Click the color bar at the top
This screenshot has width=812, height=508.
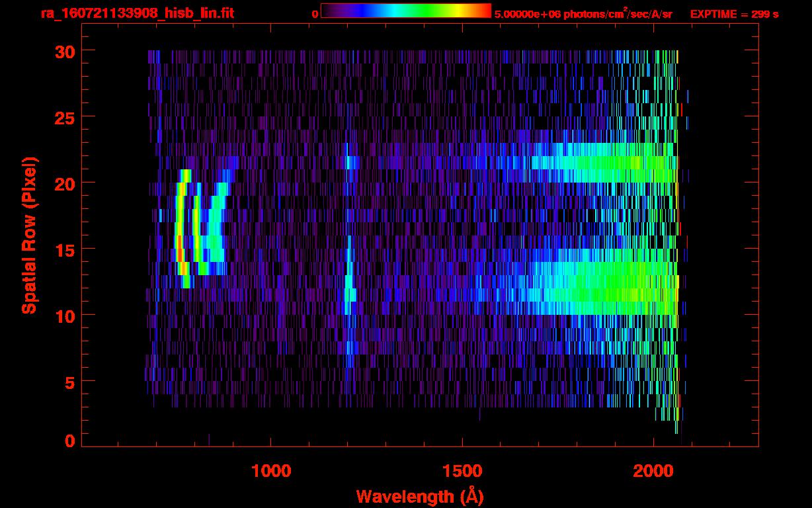(x=406, y=11)
